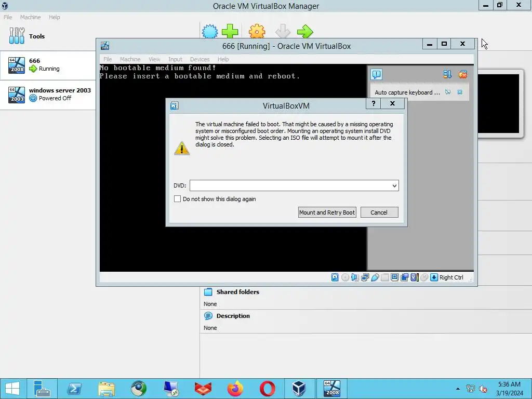The image size is (532, 399).
Task: Open Firefox from the taskbar
Action: click(x=235, y=389)
